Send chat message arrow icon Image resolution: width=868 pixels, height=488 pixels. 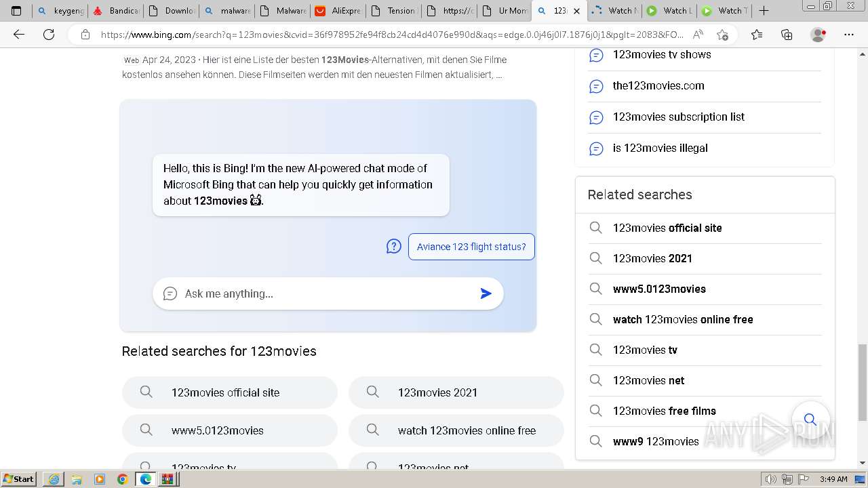486,293
